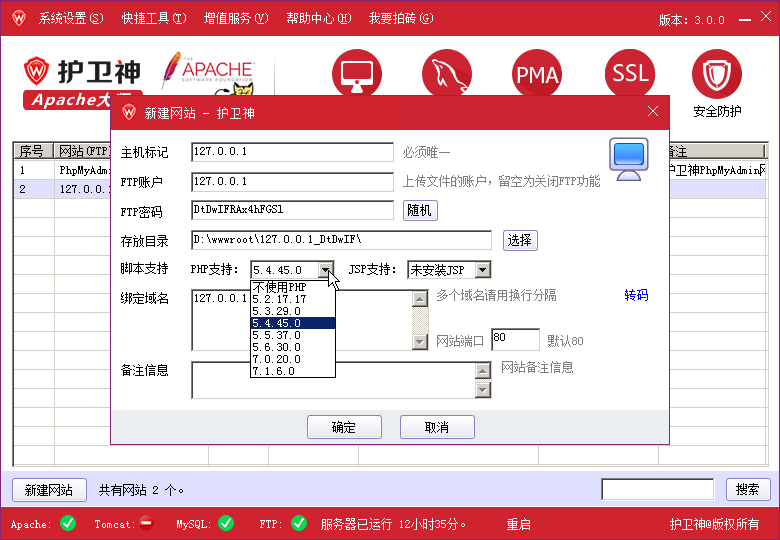Click the 护卫神@版权所有 link
Image resolution: width=780 pixels, height=540 pixels.
714,524
